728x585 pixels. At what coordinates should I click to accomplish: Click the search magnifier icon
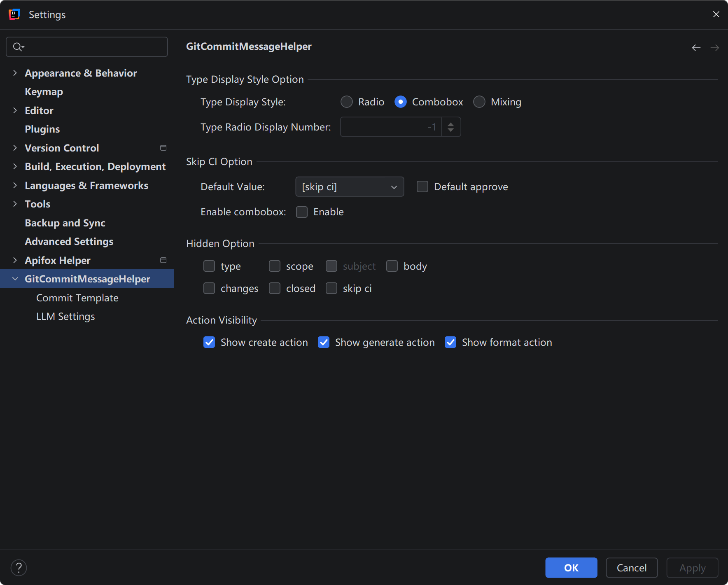pos(18,47)
